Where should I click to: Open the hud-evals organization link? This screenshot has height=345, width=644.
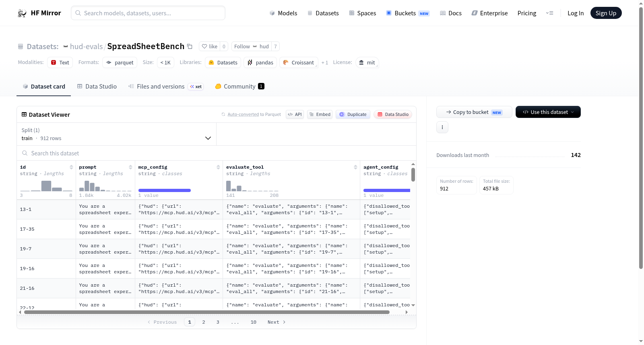(x=86, y=46)
